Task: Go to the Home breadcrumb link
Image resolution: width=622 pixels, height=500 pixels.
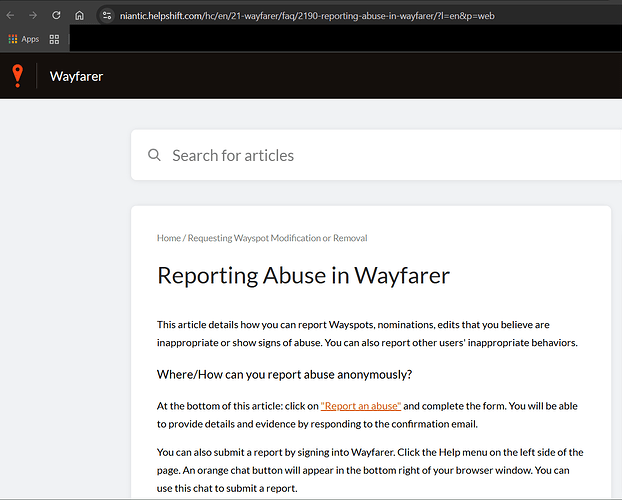Action: [169, 238]
